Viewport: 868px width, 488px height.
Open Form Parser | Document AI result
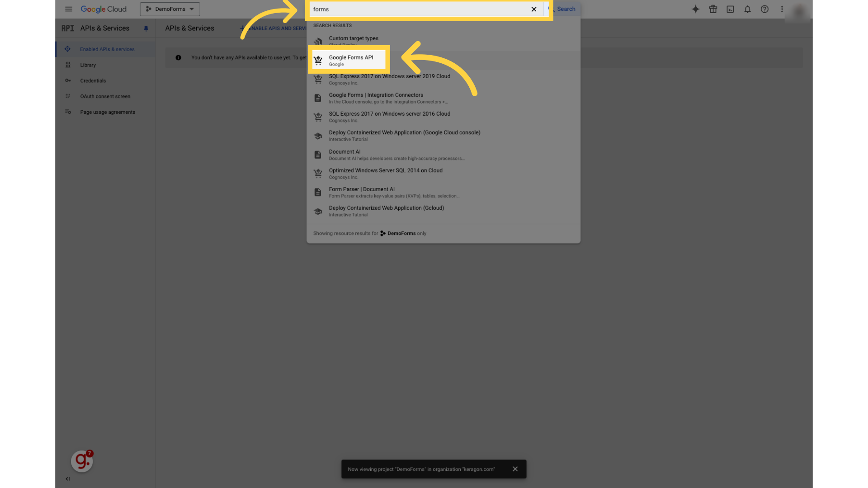pos(443,192)
